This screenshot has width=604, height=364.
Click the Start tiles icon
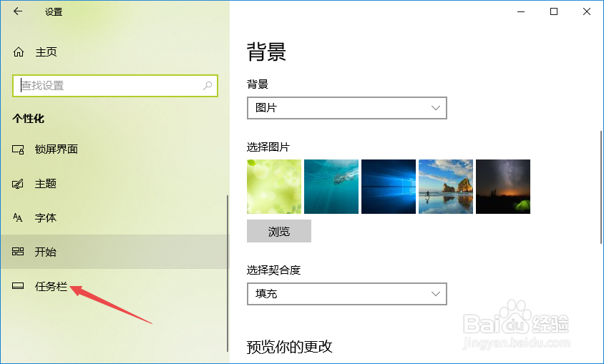pos(18,252)
